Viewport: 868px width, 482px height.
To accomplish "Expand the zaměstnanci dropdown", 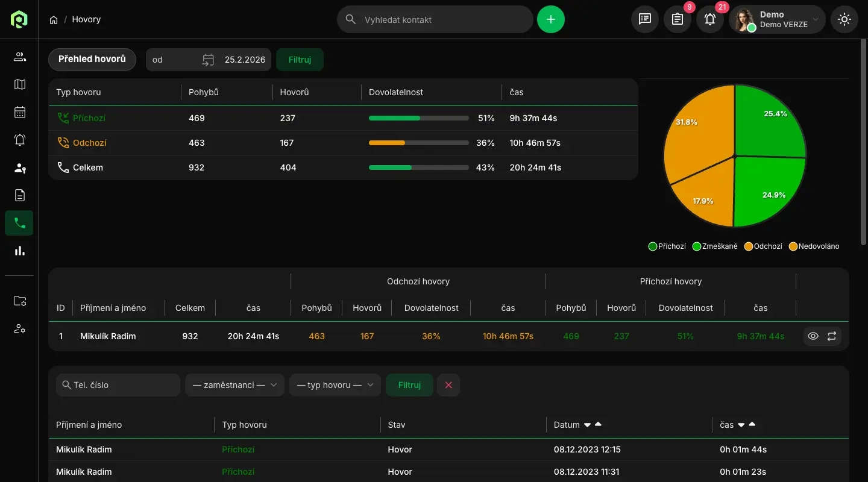I will [234, 385].
